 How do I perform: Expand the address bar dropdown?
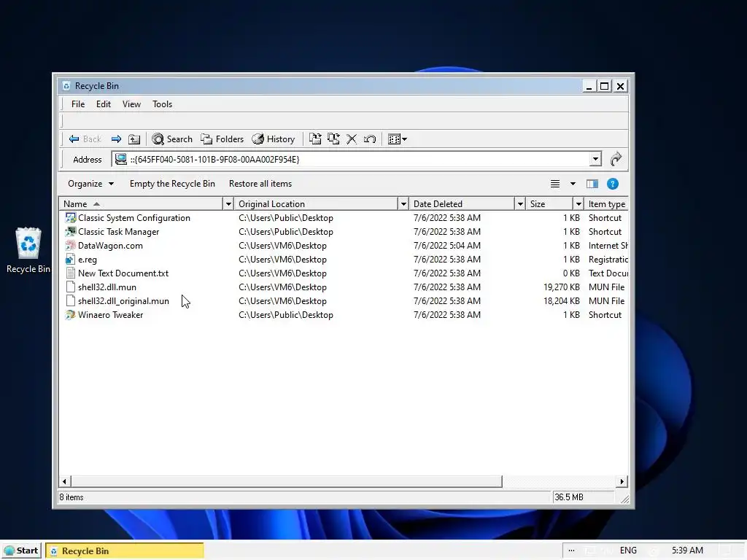(x=595, y=159)
